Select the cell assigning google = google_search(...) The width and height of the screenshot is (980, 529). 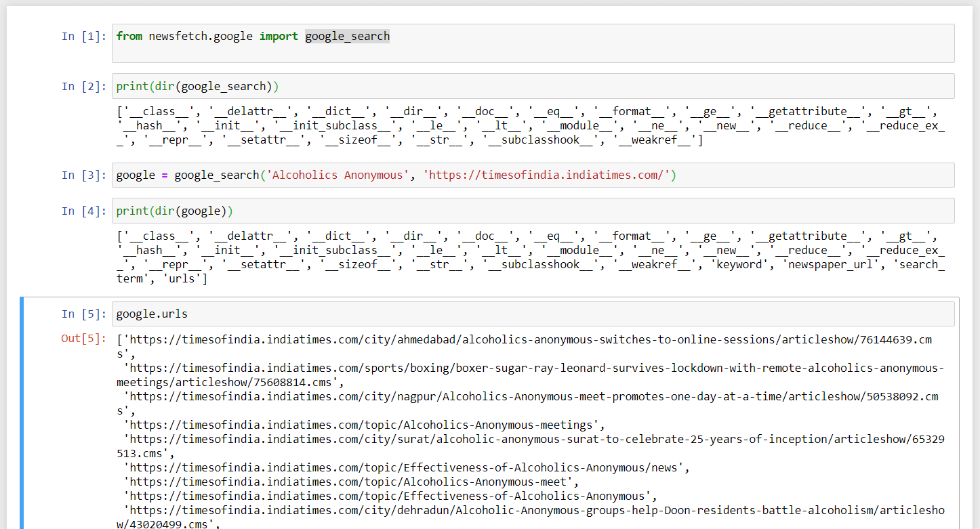(533, 175)
